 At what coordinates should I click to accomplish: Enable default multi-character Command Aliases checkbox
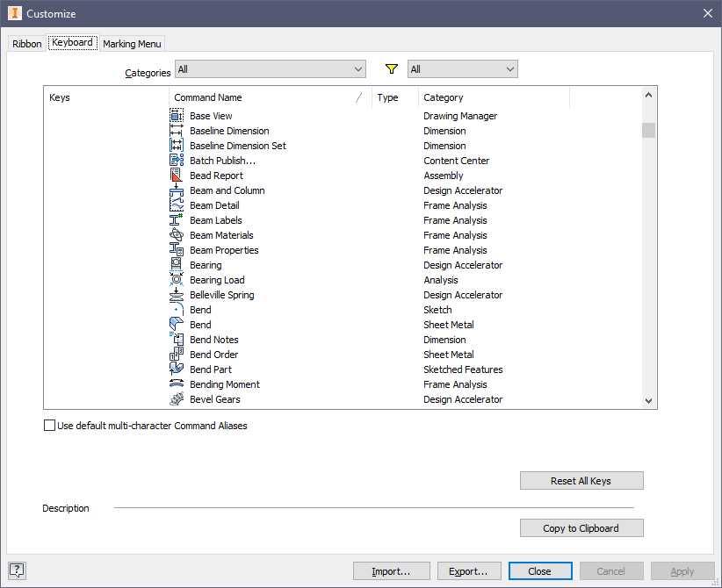(x=49, y=425)
